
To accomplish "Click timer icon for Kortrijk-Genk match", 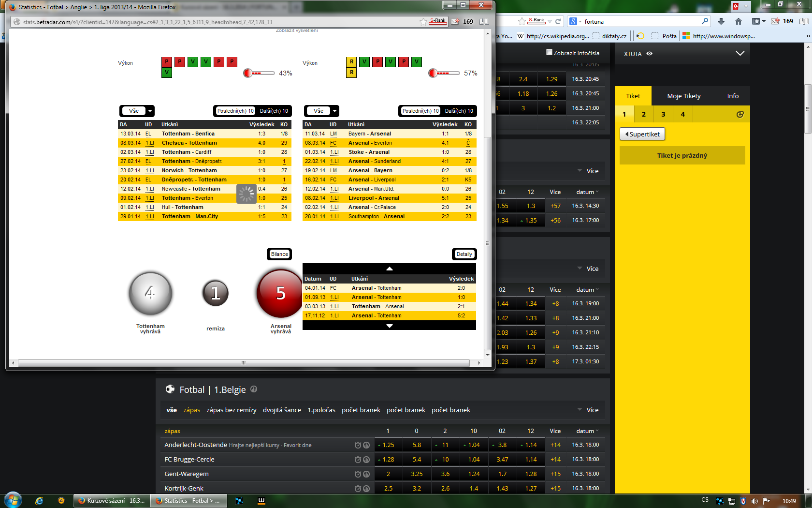I will pyautogui.click(x=358, y=489).
